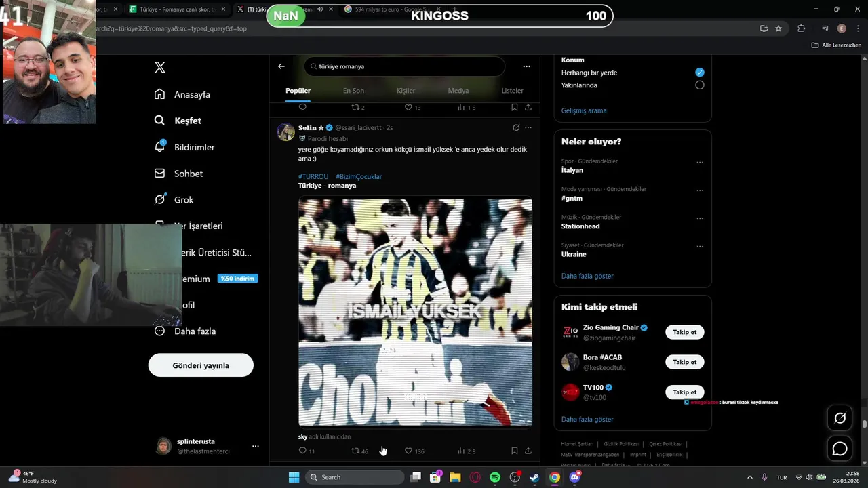The width and height of the screenshot is (868, 488).
Task: Click the Gönderi yayınla button
Action: 201,365
